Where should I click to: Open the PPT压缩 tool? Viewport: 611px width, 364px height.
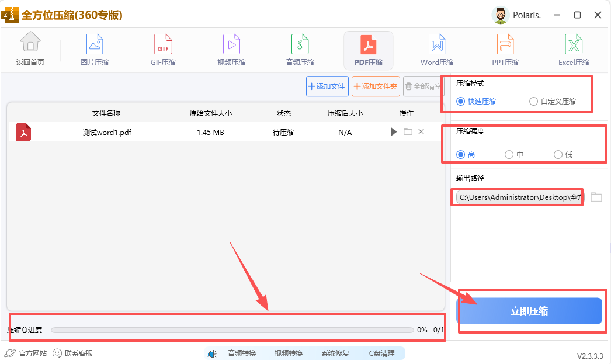click(505, 50)
